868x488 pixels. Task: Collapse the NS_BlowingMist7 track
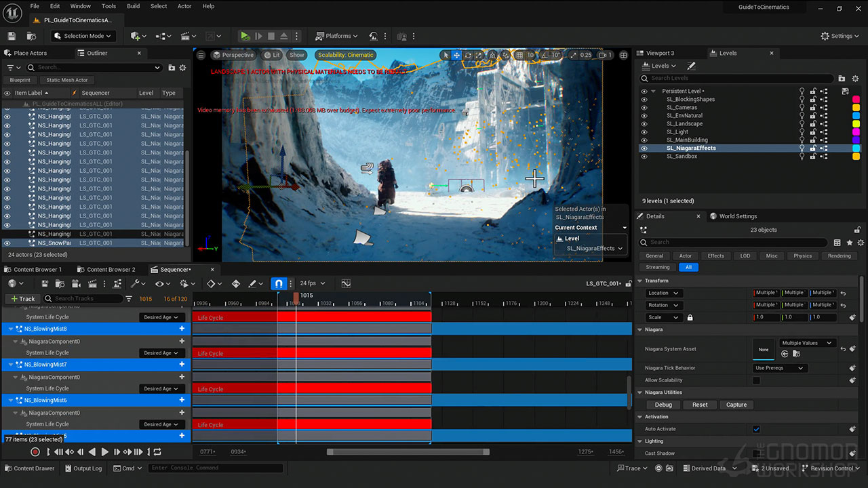click(11, 365)
